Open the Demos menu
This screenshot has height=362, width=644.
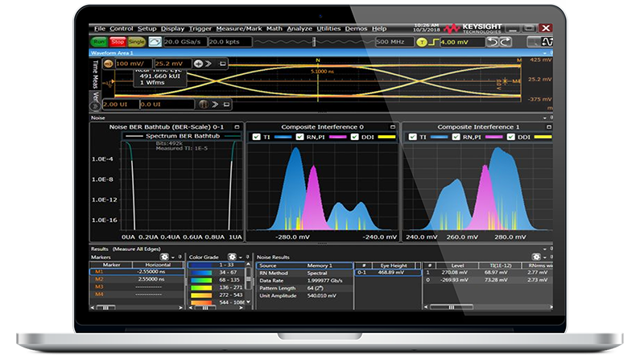point(356,29)
